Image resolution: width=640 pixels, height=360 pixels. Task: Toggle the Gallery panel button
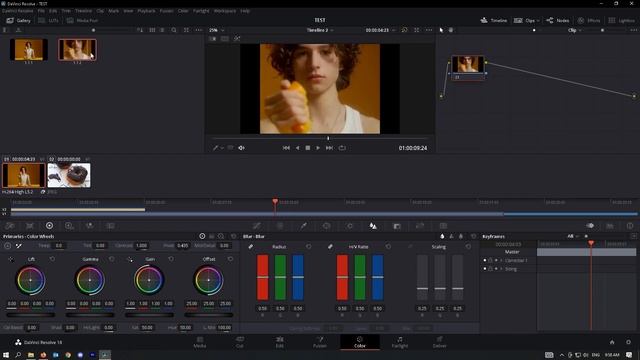pos(18,20)
